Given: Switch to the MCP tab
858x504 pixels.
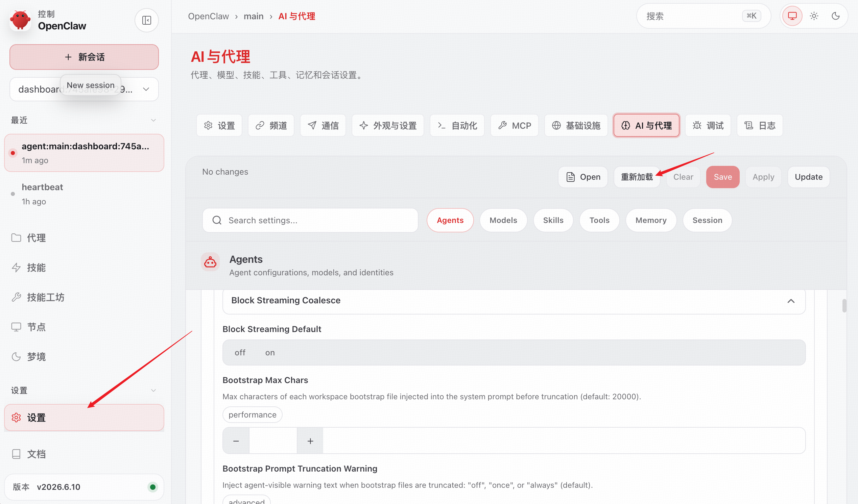Looking at the screenshot, I should (x=515, y=126).
